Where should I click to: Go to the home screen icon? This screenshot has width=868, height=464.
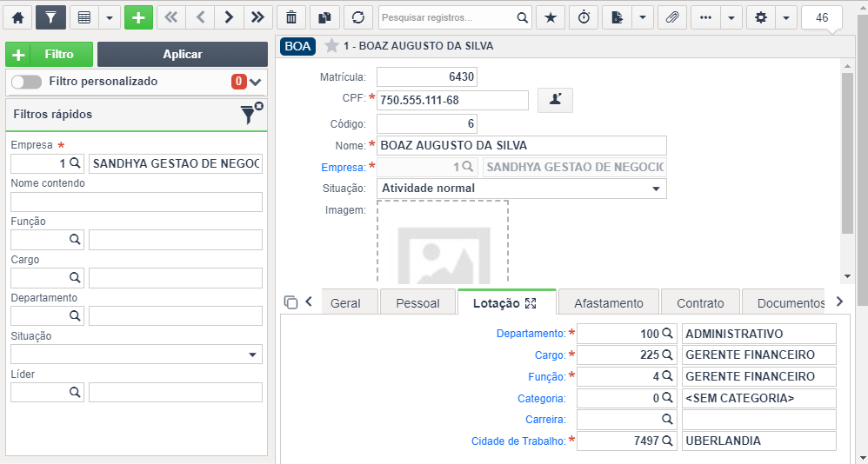17,17
